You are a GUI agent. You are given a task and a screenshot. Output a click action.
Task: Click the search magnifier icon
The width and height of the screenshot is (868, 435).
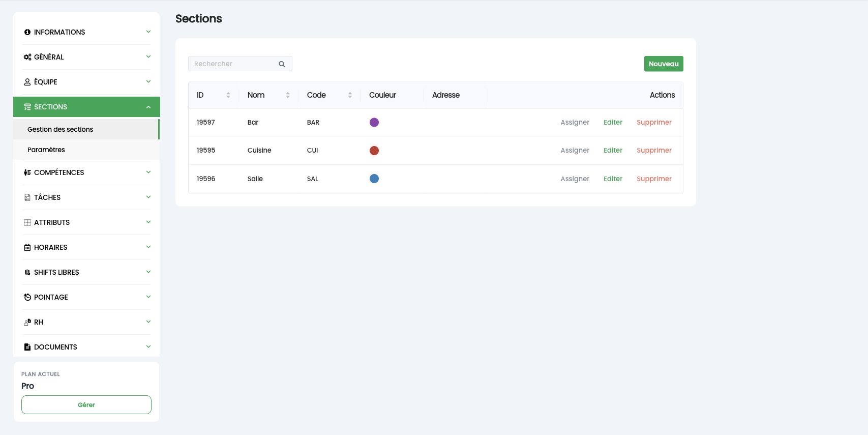pyautogui.click(x=282, y=64)
